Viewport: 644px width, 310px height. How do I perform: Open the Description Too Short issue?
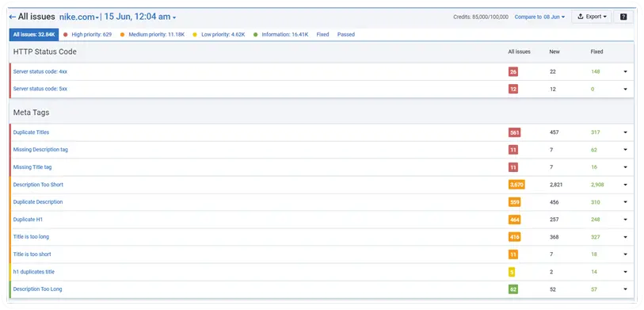tap(38, 185)
